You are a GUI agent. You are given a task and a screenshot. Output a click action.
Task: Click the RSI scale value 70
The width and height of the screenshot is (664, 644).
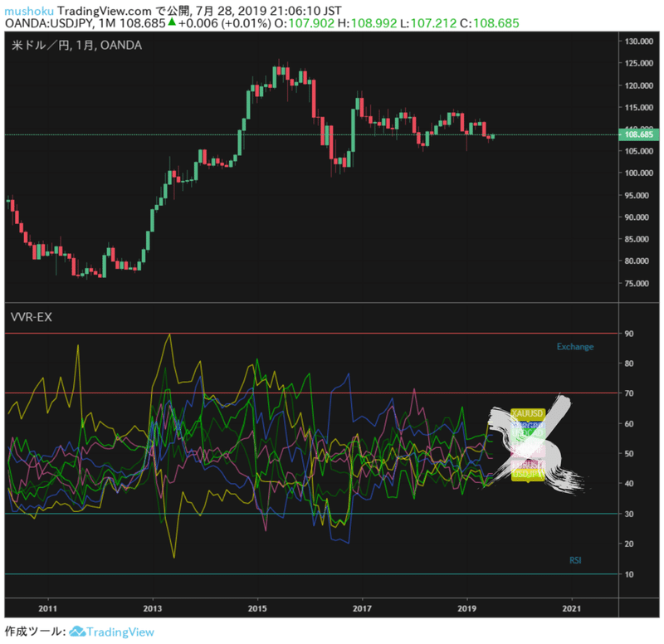click(x=629, y=393)
